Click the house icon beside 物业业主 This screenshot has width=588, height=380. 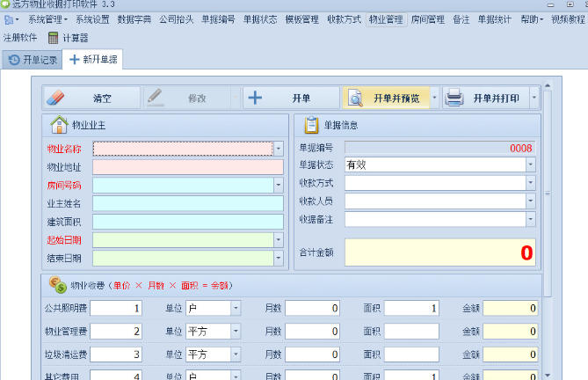59,125
